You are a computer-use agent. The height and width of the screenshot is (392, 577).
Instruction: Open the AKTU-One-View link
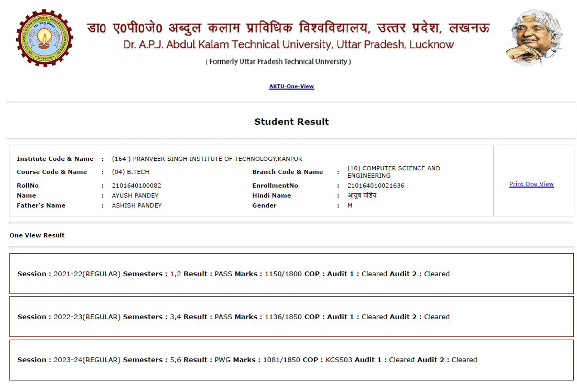click(291, 86)
